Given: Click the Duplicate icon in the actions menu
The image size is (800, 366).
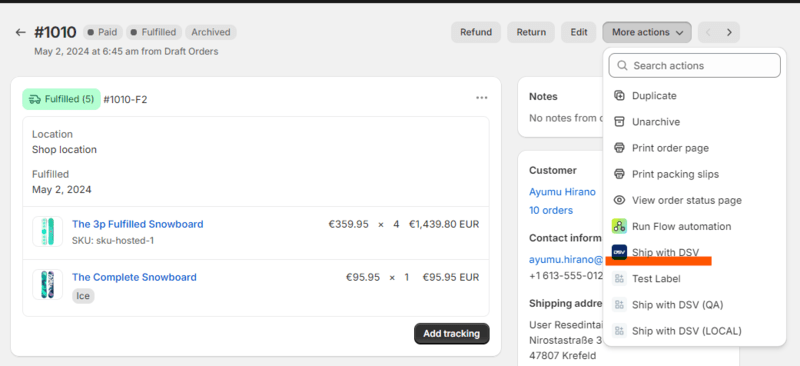Looking at the screenshot, I should tap(619, 95).
